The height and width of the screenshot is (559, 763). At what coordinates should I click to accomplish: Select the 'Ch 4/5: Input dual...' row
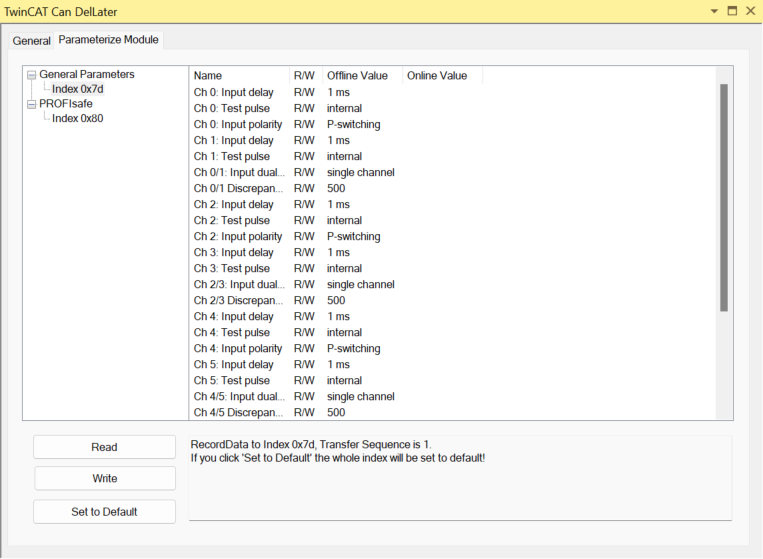point(336,397)
